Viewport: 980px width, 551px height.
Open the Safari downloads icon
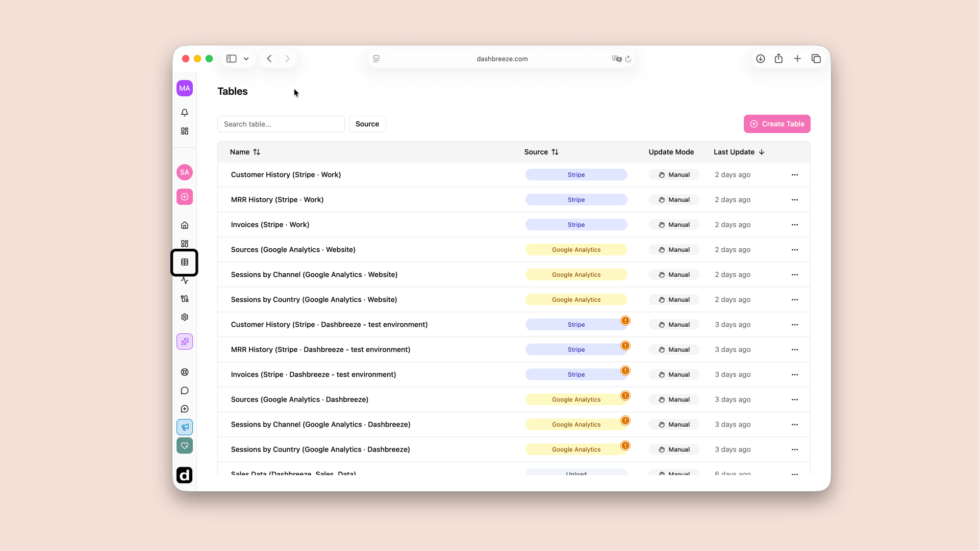click(x=761, y=59)
